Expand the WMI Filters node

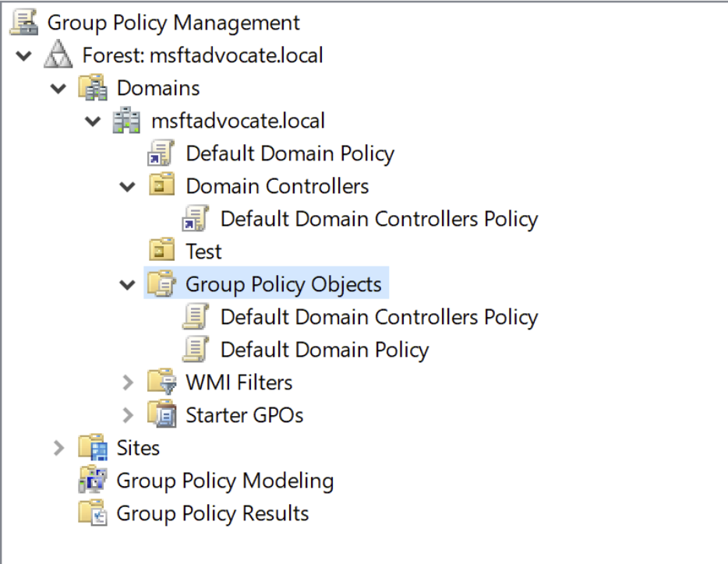(128, 382)
